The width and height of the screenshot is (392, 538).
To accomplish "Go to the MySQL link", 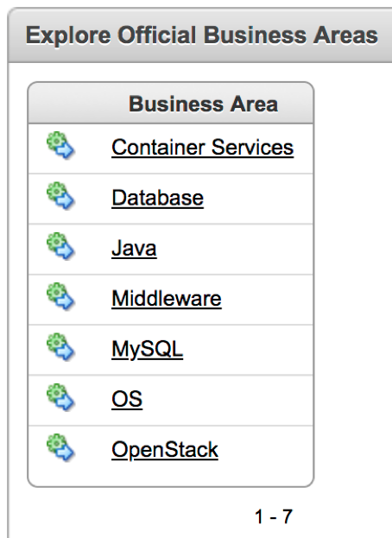I will [x=147, y=350].
